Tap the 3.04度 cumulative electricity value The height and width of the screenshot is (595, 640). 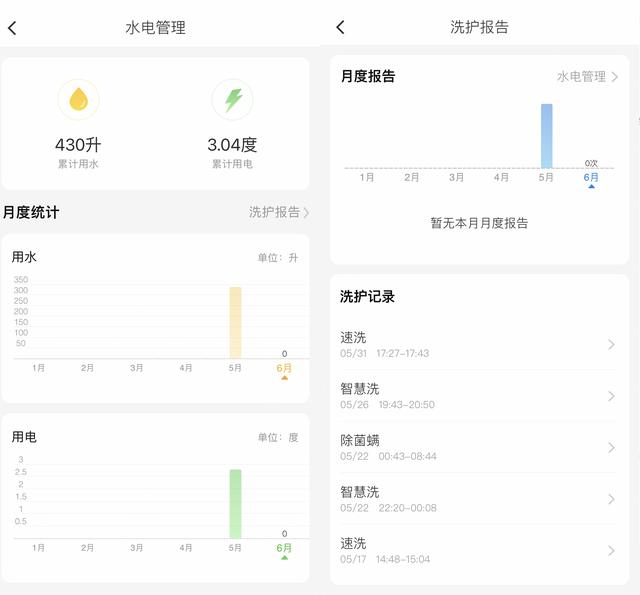232,145
